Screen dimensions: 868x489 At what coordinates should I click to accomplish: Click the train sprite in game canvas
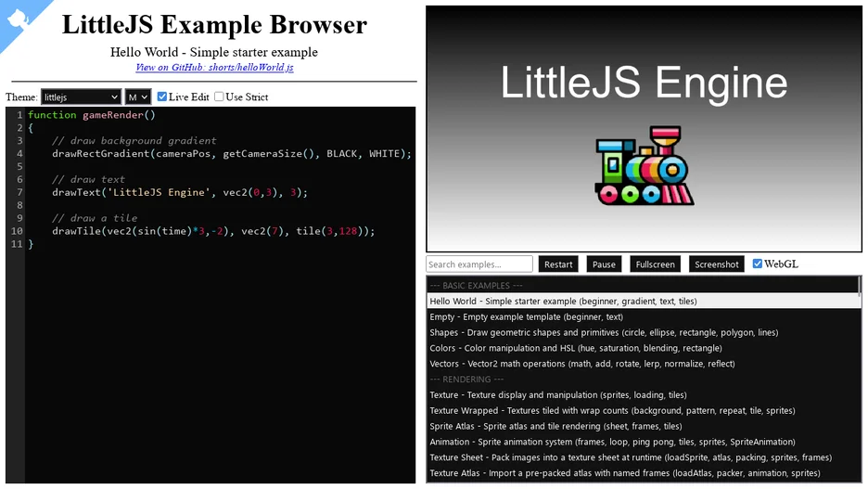coord(645,165)
